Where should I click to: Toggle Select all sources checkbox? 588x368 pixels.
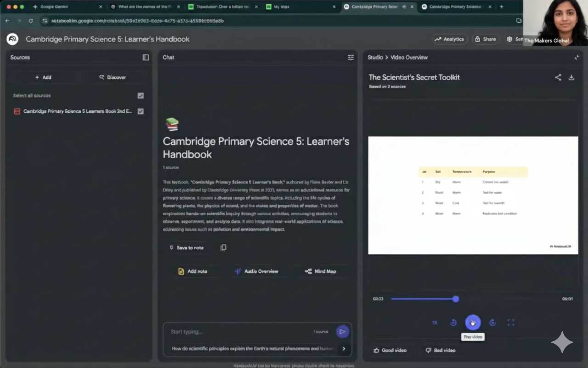click(141, 96)
